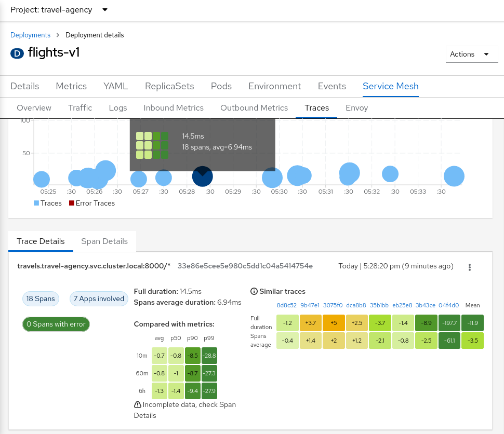Open the Project travel-agency dropdown

click(59, 10)
